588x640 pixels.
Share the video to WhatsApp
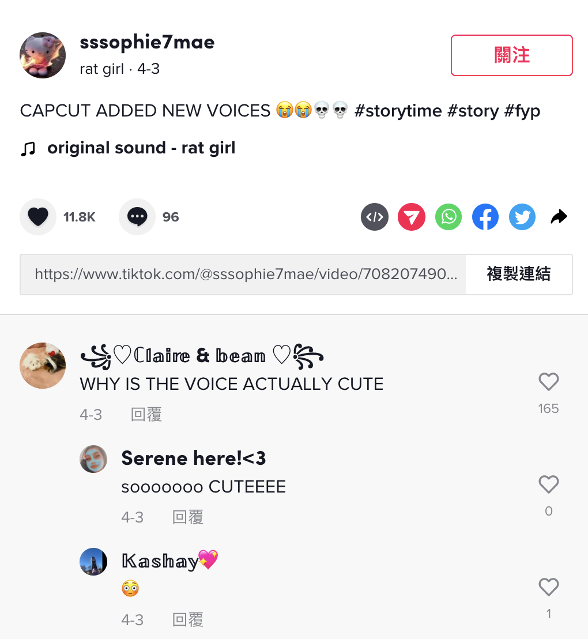pos(448,217)
